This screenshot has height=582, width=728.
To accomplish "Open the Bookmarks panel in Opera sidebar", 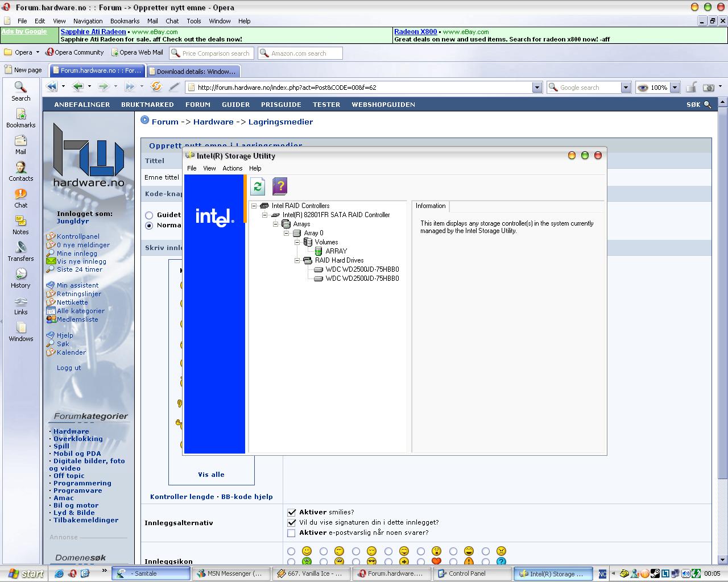I will point(20,118).
